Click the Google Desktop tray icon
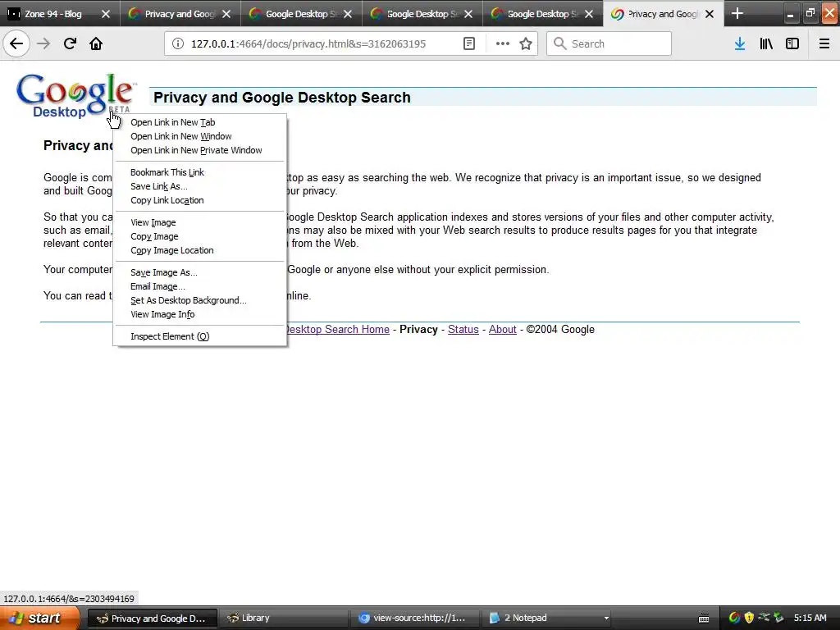Viewport: 840px width, 630px height. (734, 618)
